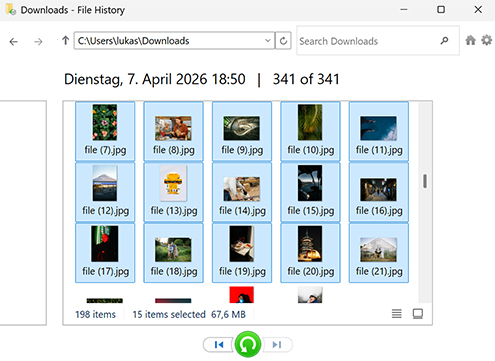Go forward with the right arrow

pyautogui.click(x=38, y=42)
